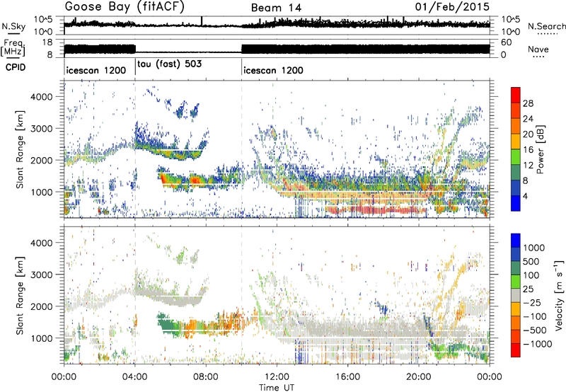Click the '-1000' tick on Velocity colorbar

tap(538, 344)
